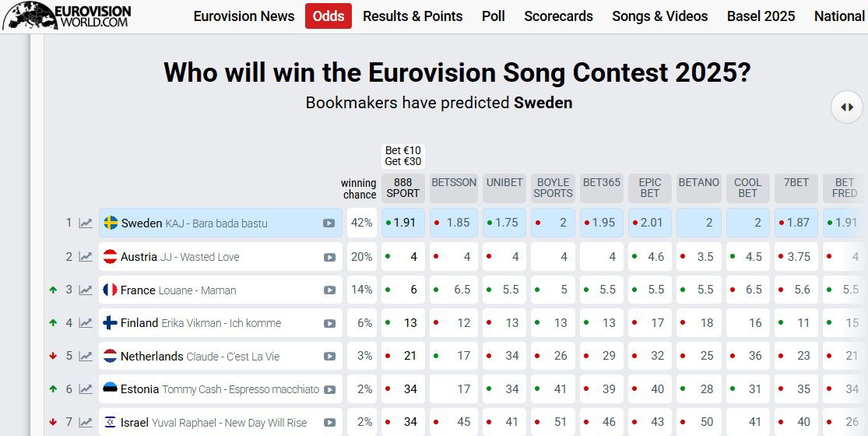The image size is (868, 436).
Task: Open the Results & Points menu
Action: coord(413,16)
